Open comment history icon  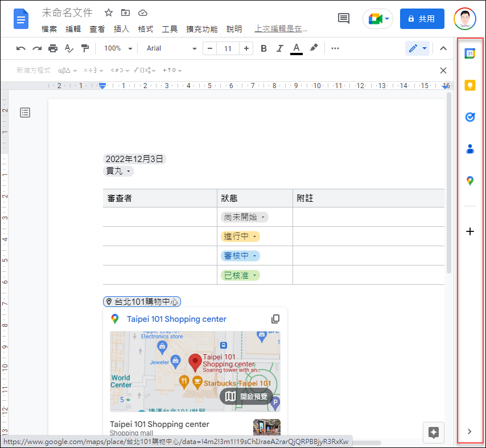344,19
